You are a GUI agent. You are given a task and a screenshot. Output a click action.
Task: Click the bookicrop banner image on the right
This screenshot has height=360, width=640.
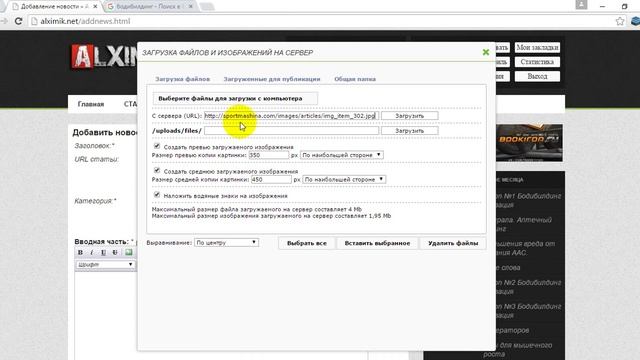[529, 143]
